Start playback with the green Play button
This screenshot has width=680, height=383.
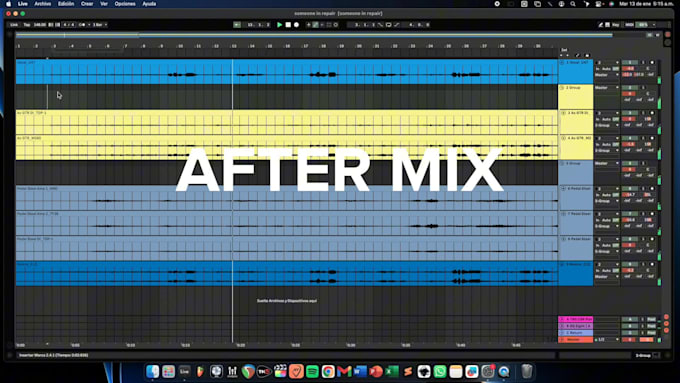tap(280, 25)
